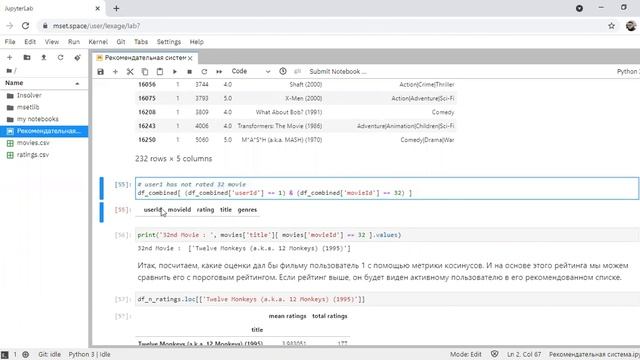Open new launcher with plus icon in file browser

click(10, 58)
